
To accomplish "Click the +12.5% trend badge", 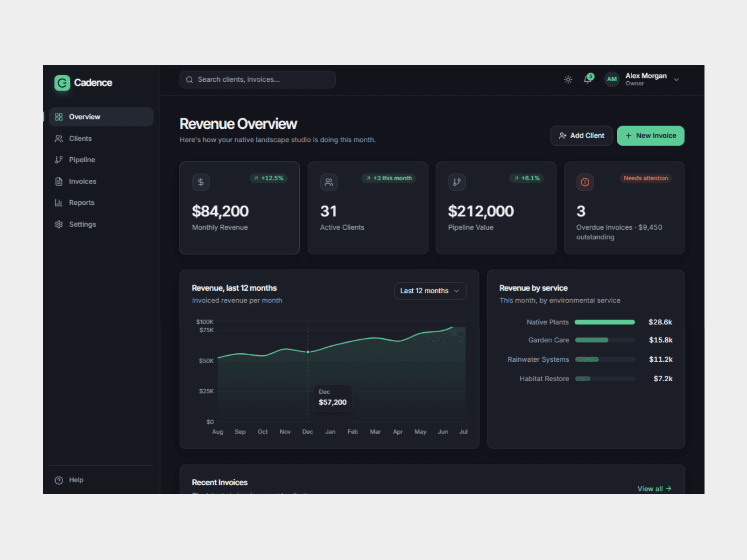I will tap(268, 178).
